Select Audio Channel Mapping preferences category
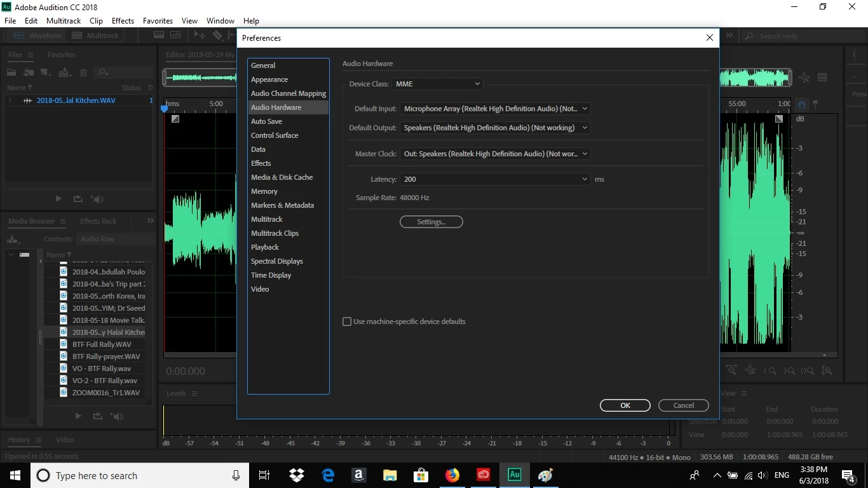Image resolution: width=868 pixels, height=488 pixels. [288, 93]
